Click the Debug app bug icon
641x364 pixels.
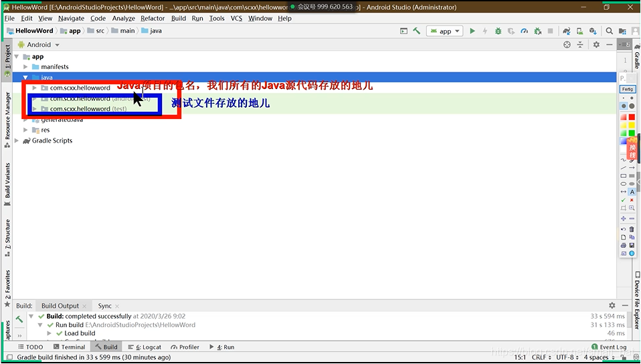(498, 31)
